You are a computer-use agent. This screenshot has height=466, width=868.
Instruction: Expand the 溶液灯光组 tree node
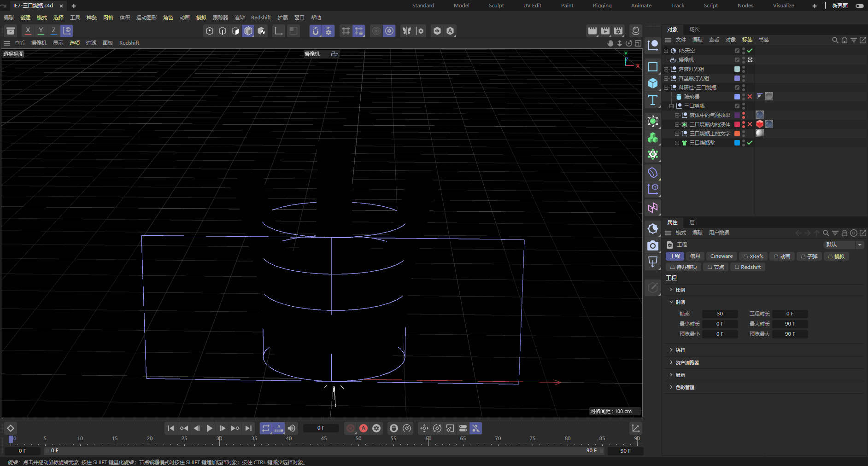(x=666, y=69)
